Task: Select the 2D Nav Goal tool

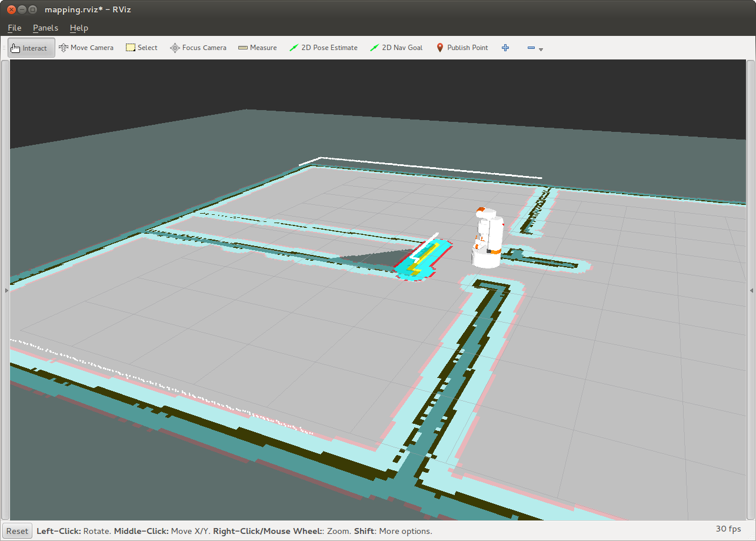Action: 396,48
